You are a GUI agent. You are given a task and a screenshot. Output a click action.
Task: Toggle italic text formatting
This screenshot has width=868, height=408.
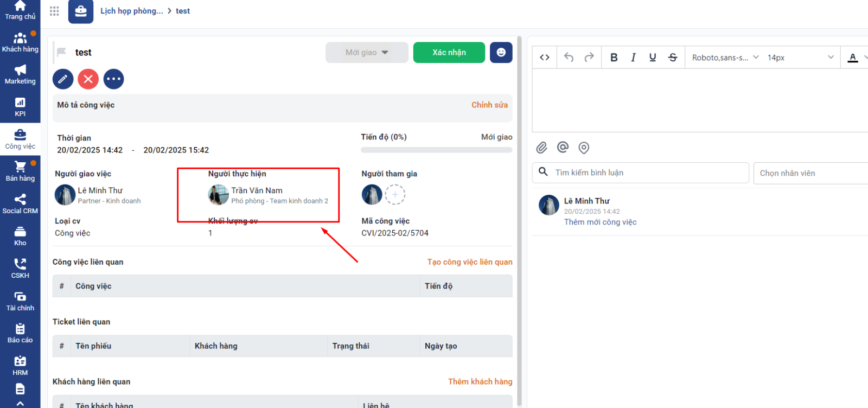[x=633, y=58]
